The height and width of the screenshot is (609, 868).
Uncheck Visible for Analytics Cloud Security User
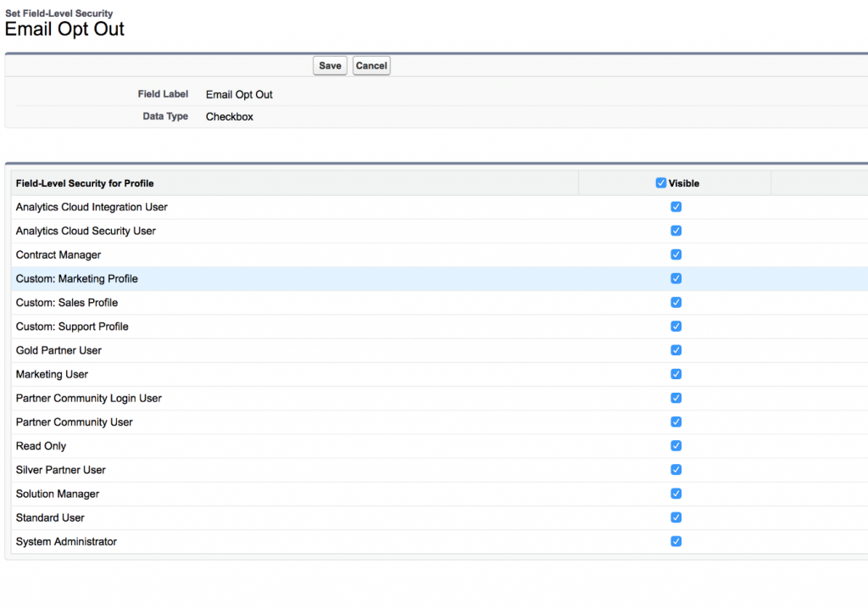(676, 231)
